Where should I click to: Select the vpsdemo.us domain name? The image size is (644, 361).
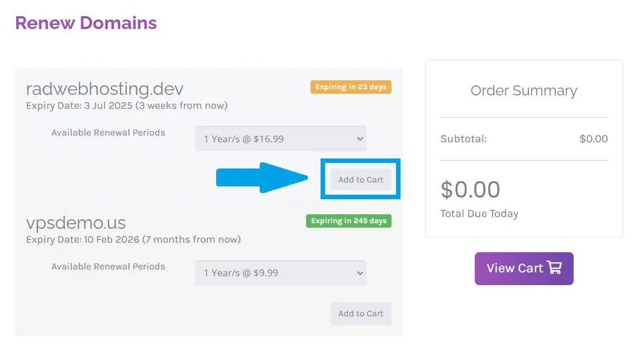[76, 223]
